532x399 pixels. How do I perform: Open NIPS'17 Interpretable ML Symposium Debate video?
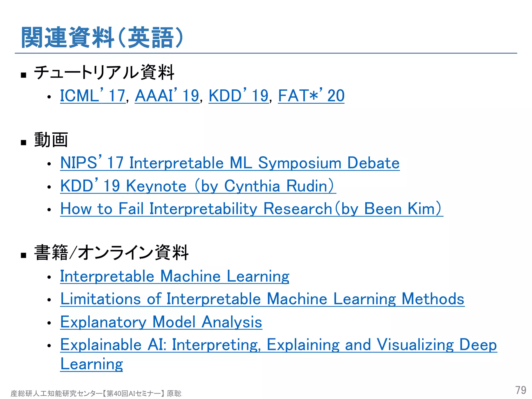[x=230, y=163]
